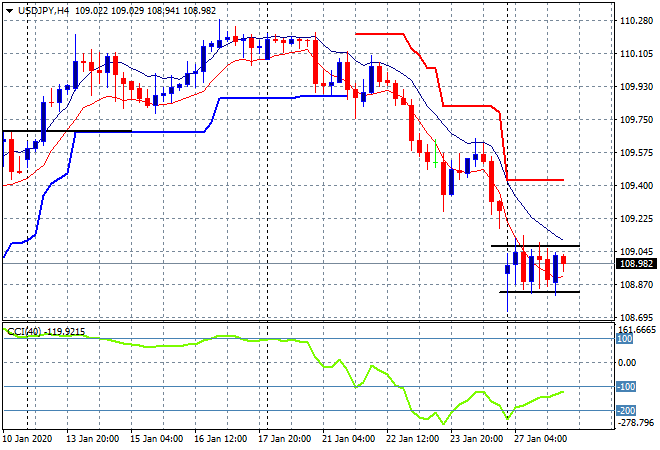Select the 109.045 price axis label
660x450 pixels.
pyautogui.click(x=637, y=251)
